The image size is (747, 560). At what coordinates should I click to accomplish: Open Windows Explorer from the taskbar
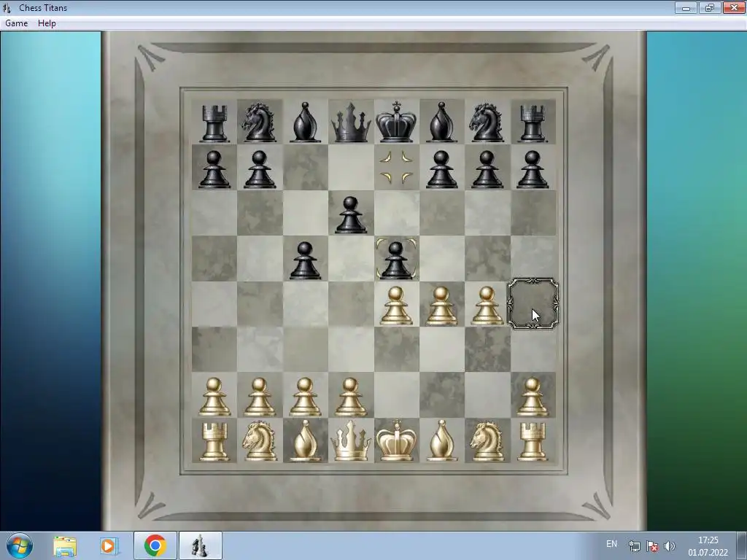(65, 545)
